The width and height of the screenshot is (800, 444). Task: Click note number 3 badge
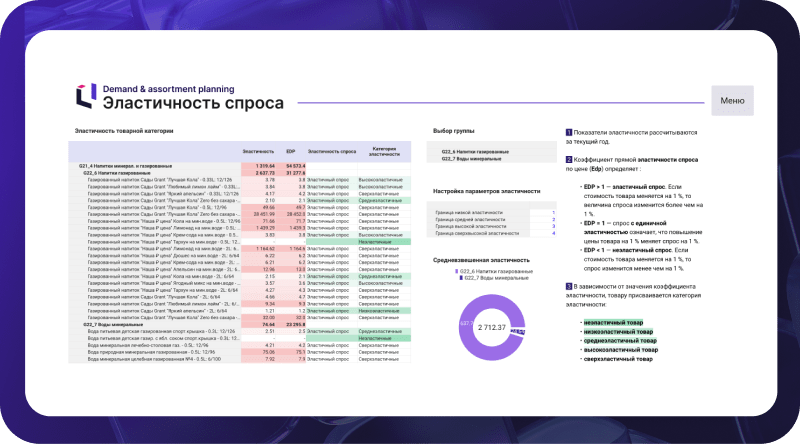[569, 287]
